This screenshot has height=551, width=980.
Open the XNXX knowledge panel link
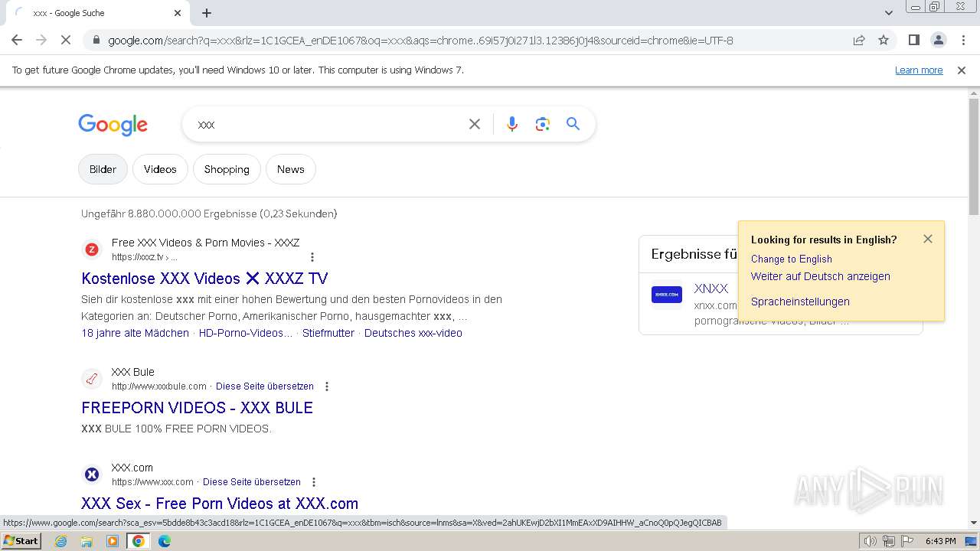[710, 289]
